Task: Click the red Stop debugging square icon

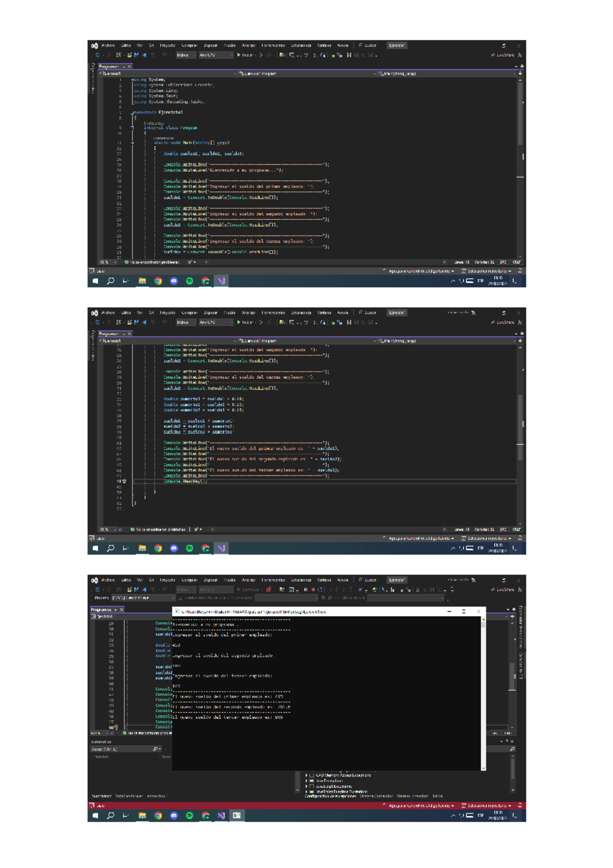Action: (313, 589)
